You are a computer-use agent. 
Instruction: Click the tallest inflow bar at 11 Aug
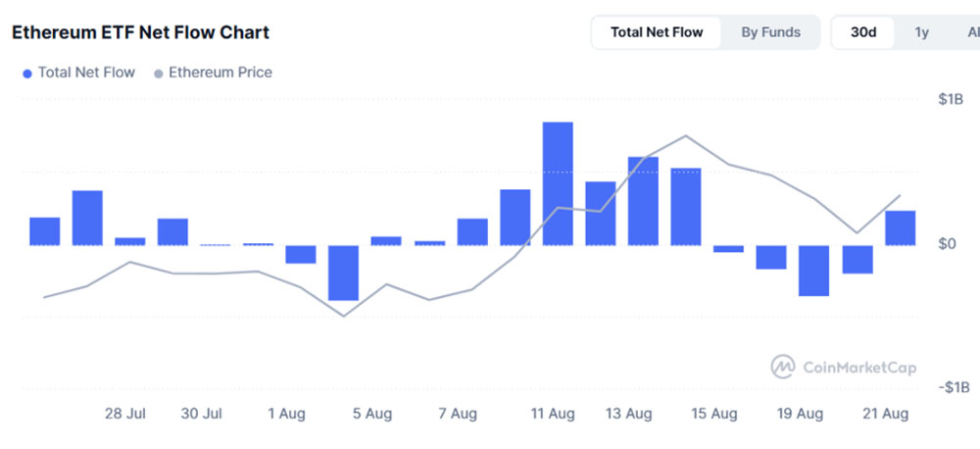(x=558, y=183)
